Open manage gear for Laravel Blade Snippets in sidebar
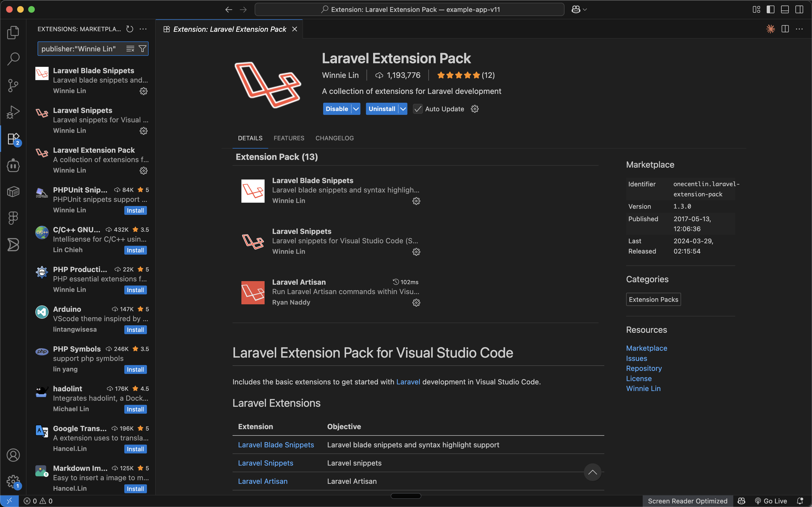Screen dimensions: 812x507 point(144,91)
